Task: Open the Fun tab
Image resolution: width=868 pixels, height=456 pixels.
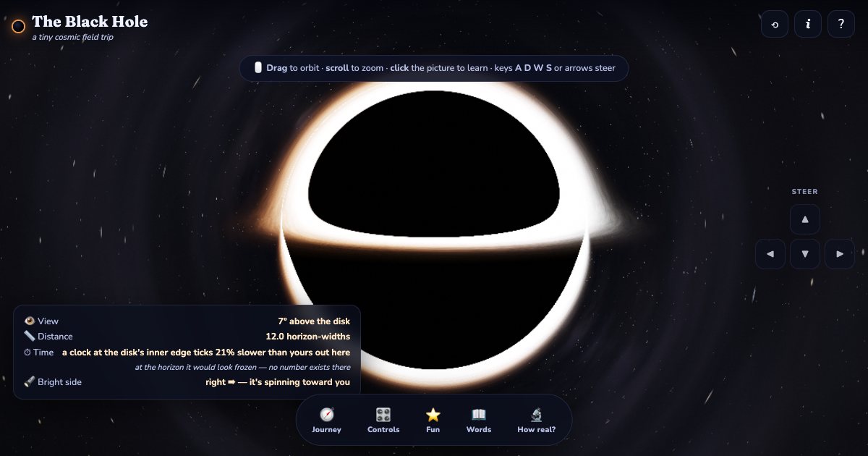Action: coord(433,420)
